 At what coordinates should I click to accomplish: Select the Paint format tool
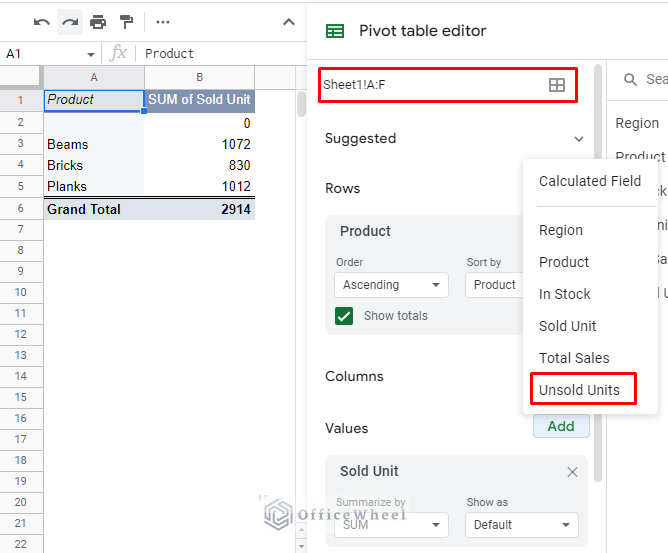[x=126, y=22]
